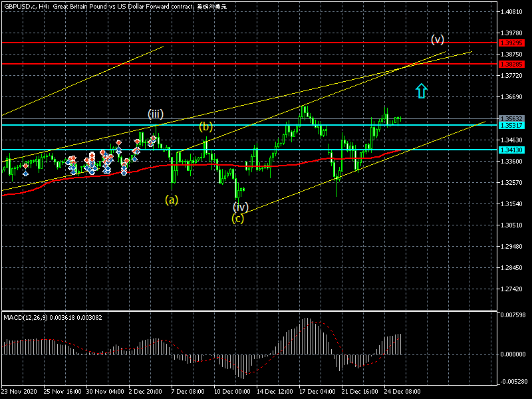Select the (v) wave label
Image resolution: width=532 pixels, height=399 pixels.
[x=437, y=39]
